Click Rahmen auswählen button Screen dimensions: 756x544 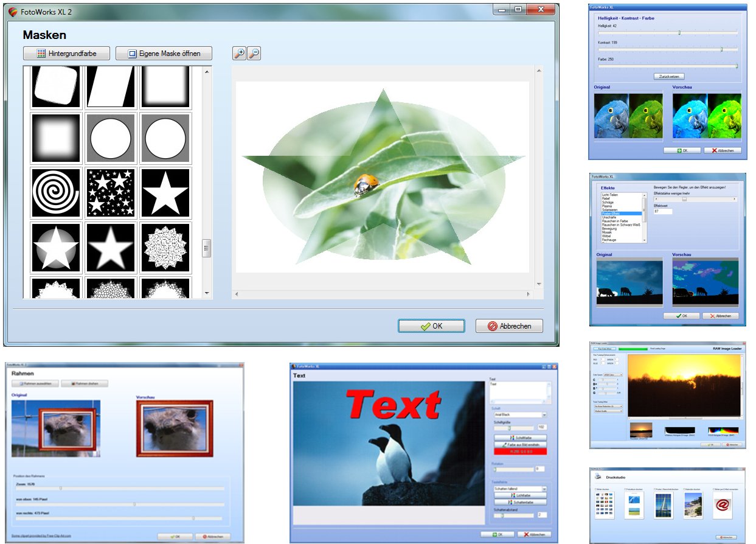[35, 383]
